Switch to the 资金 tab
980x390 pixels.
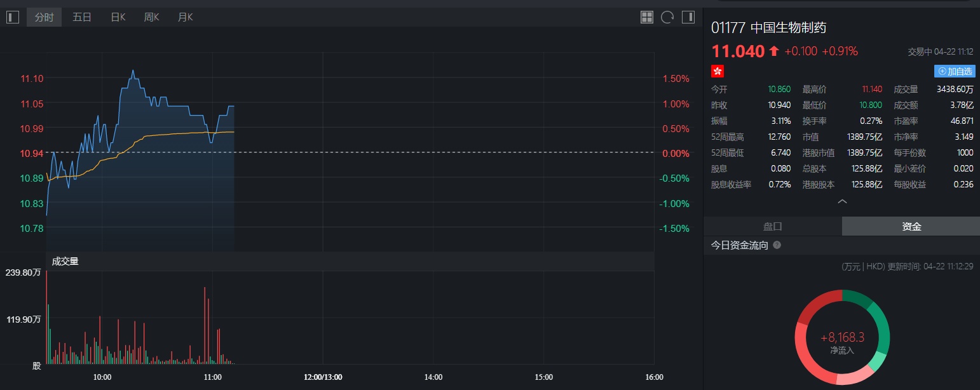point(911,226)
